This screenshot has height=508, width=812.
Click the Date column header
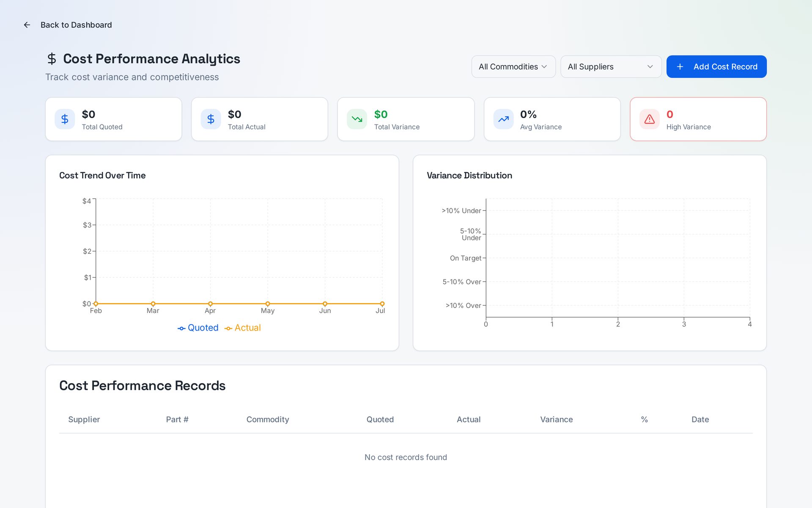(x=700, y=420)
